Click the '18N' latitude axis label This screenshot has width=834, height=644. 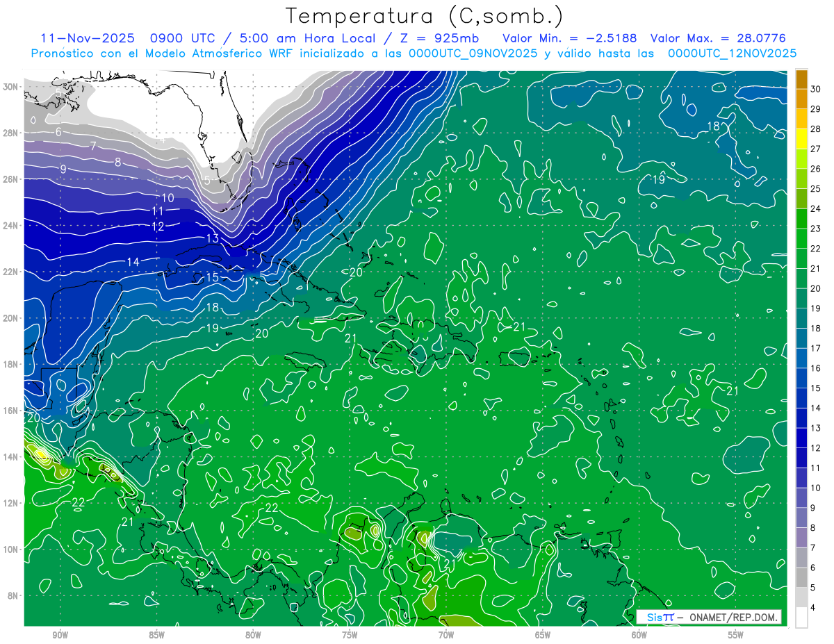pos(10,364)
